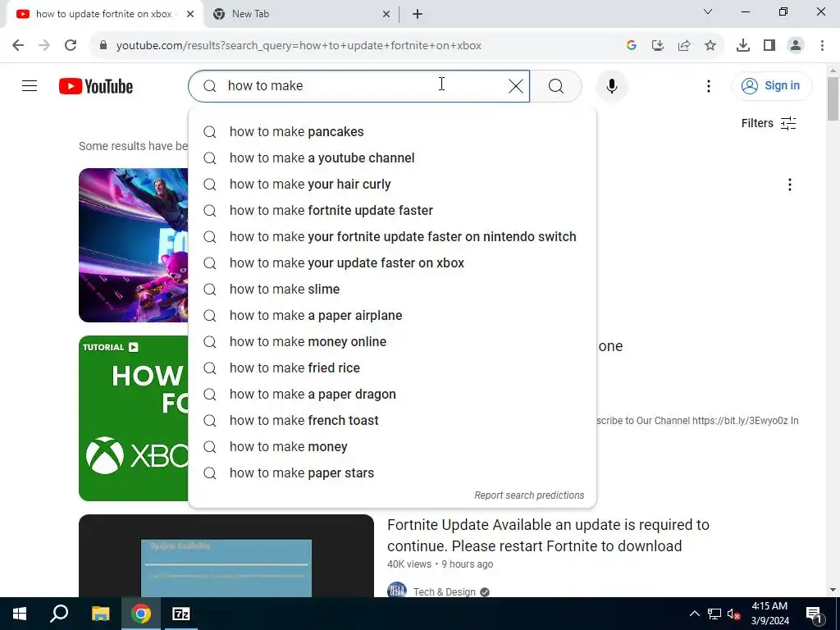Click Report search predictions link

(x=529, y=495)
